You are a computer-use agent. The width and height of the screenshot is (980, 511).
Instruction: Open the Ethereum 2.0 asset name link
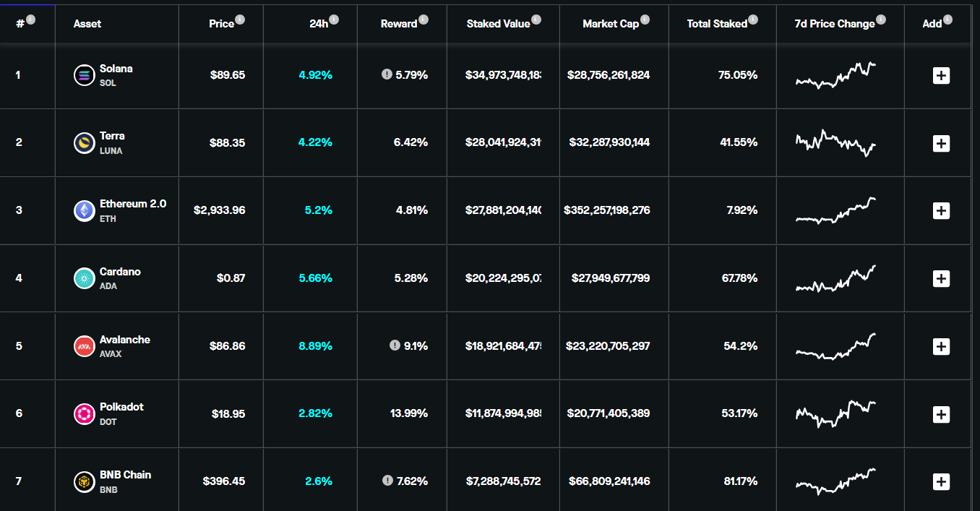click(133, 204)
